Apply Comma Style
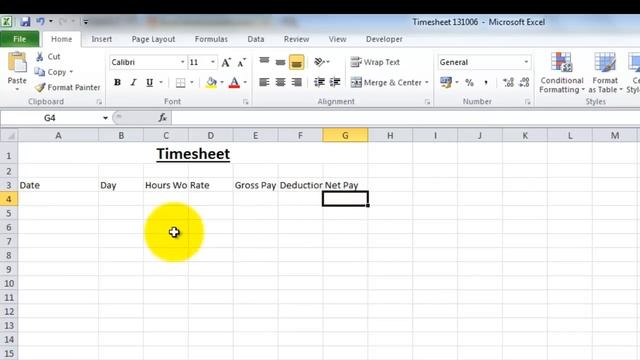This screenshot has width=640, height=360. click(x=486, y=82)
